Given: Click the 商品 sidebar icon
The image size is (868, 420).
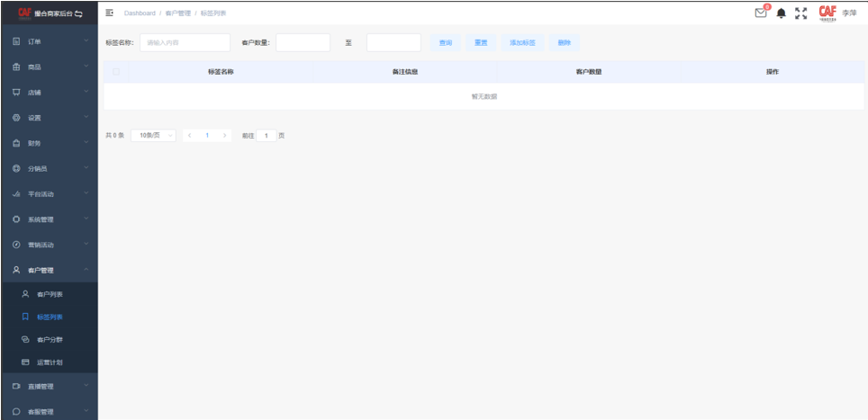Looking at the screenshot, I should click(x=16, y=67).
